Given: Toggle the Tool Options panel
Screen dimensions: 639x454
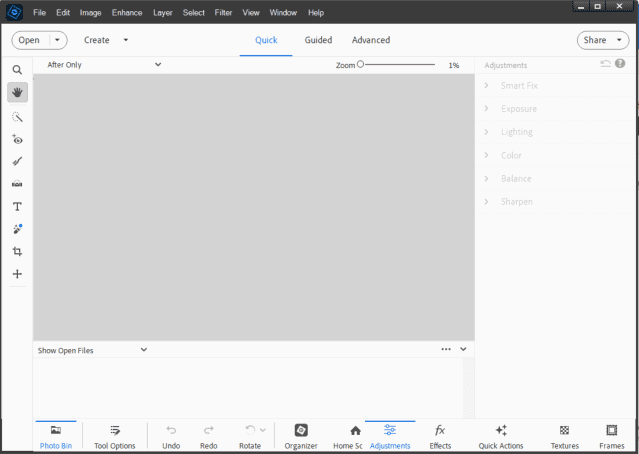Looking at the screenshot, I should pos(114,436).
